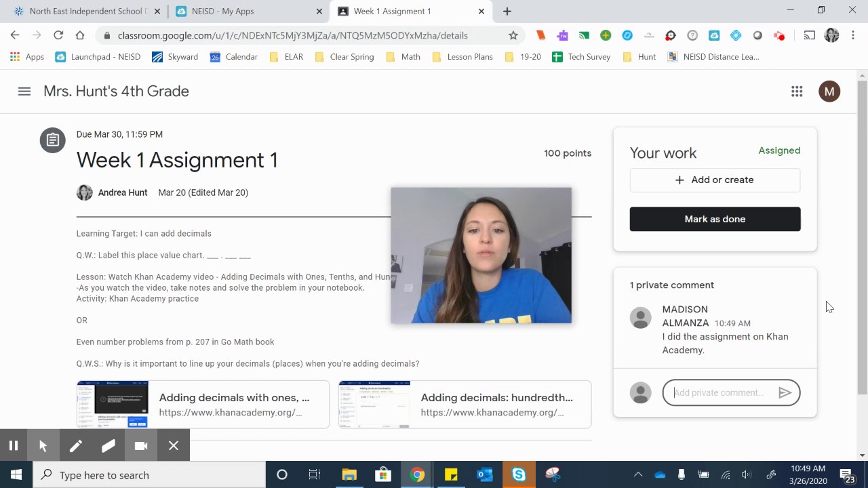This screenshot has width=868, height=488.
Task: Toggle the recorder webcam camera
Action: coord(141,445)
